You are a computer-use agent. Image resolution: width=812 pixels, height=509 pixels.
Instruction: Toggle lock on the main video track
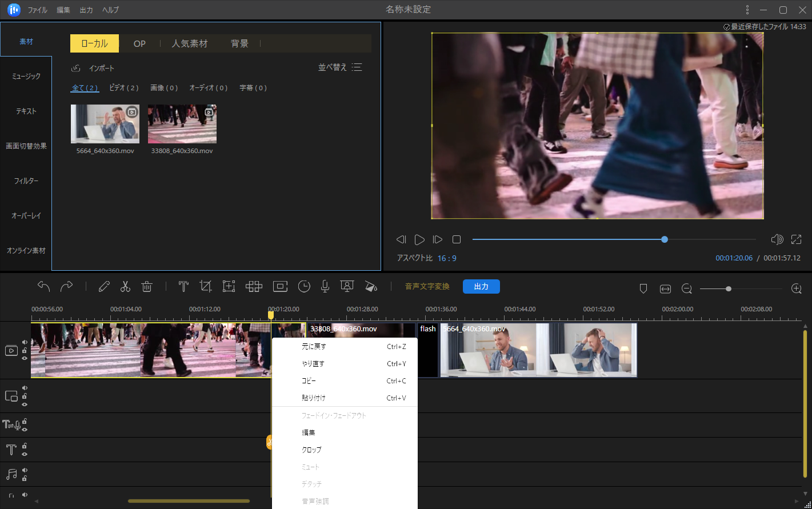coord(25,350)
